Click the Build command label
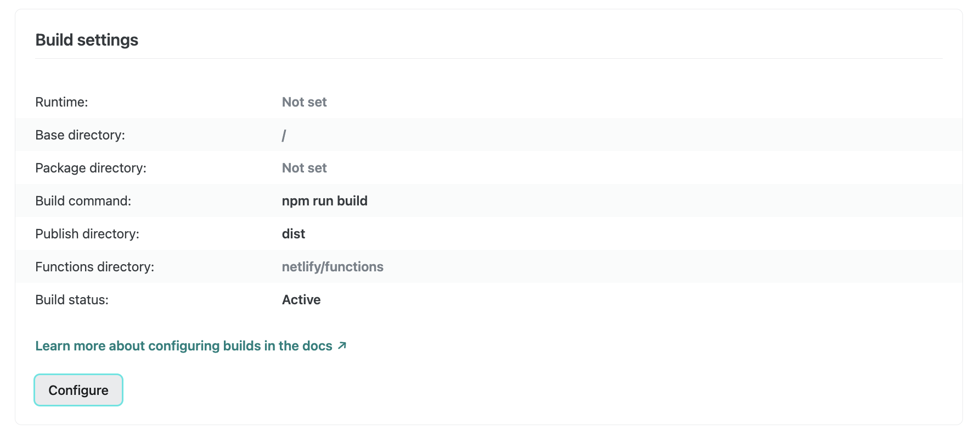 coord(83,200)
